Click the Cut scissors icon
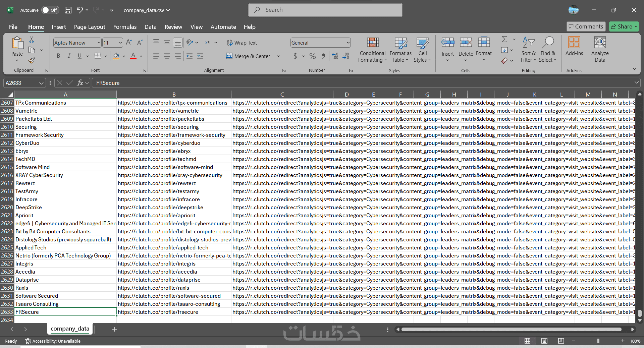This screenshot has width=644, height=348. (x=32, y=40)
